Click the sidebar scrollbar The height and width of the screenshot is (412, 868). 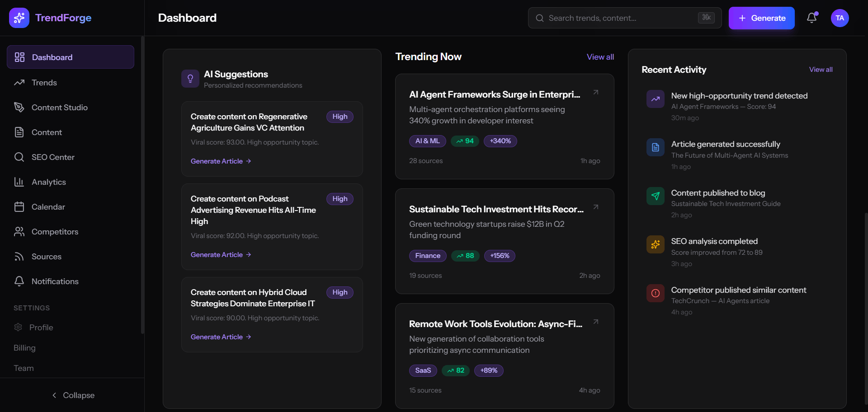[142, 185]
